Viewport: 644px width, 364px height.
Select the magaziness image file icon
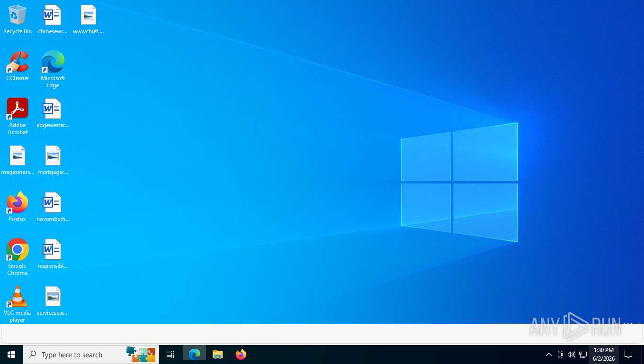[x=18, y=160]
